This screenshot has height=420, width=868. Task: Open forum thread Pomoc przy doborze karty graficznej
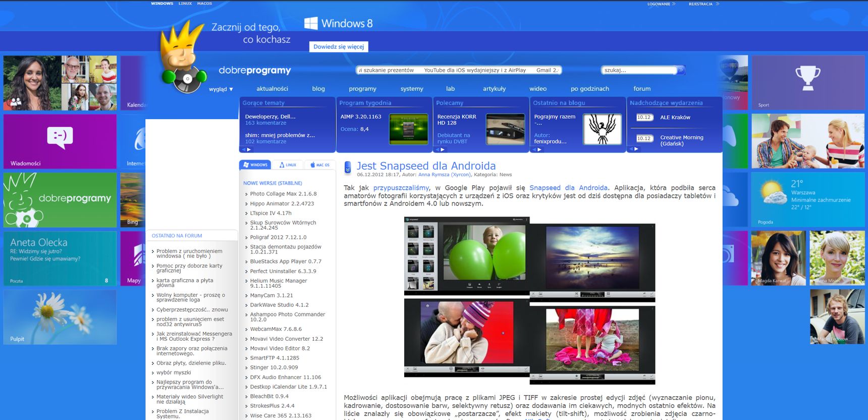189,268
